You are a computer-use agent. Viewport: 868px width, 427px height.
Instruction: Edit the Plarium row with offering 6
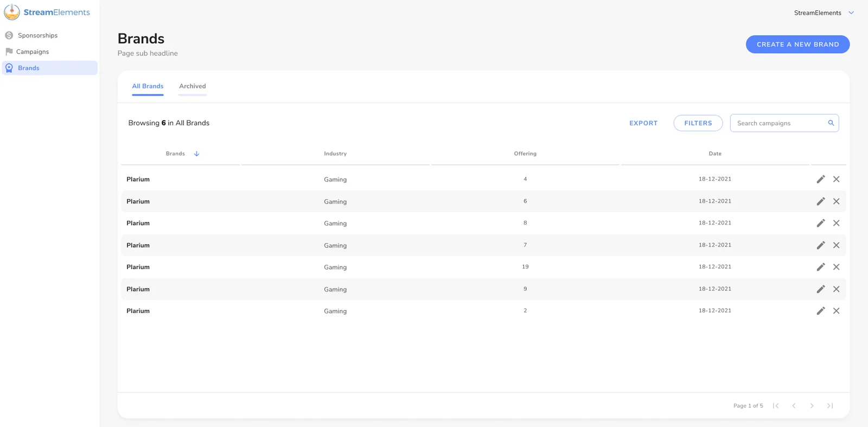[x=821, y=201]
